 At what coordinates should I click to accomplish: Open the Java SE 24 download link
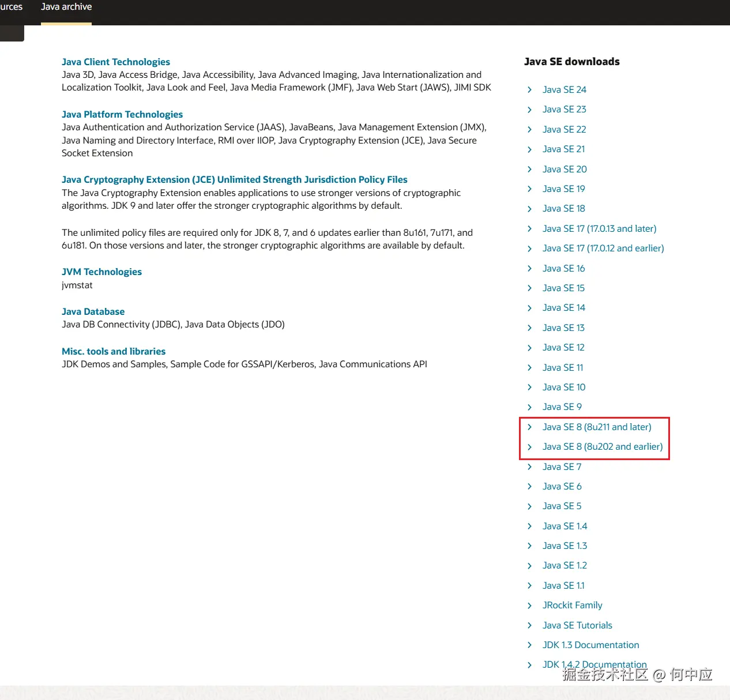[565, 89]
